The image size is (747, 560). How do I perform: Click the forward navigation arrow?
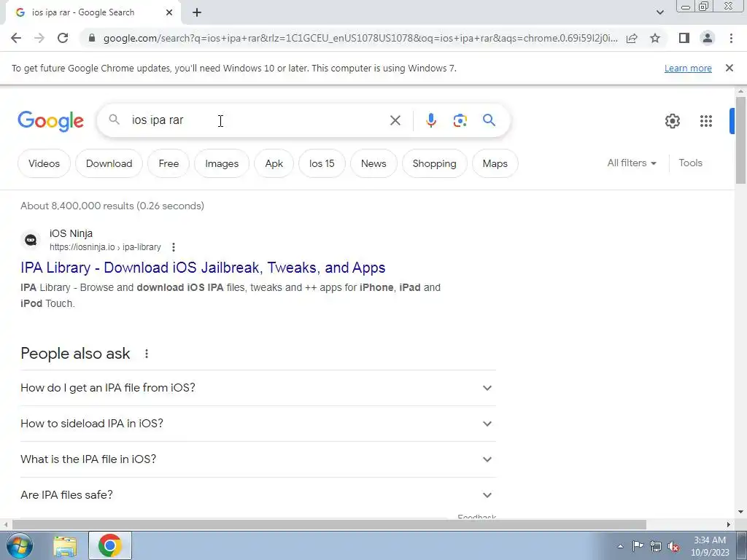[x=39, y=38]
